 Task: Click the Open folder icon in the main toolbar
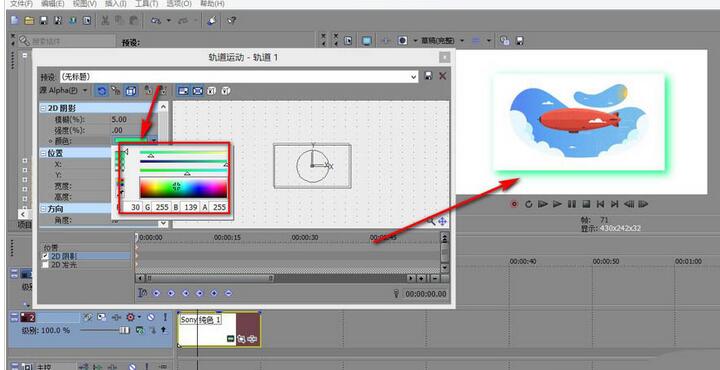[29, 20]
